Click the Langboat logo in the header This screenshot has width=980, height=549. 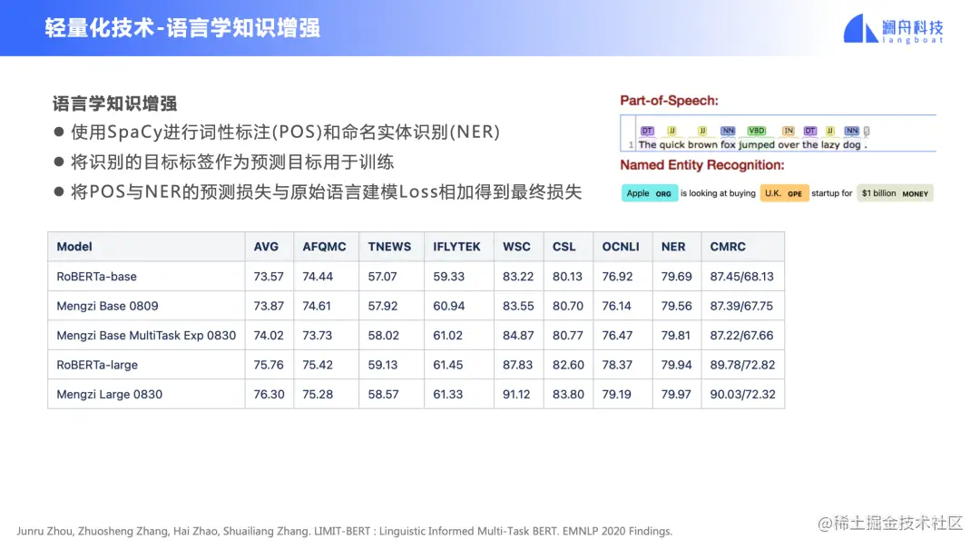(893, 28)
